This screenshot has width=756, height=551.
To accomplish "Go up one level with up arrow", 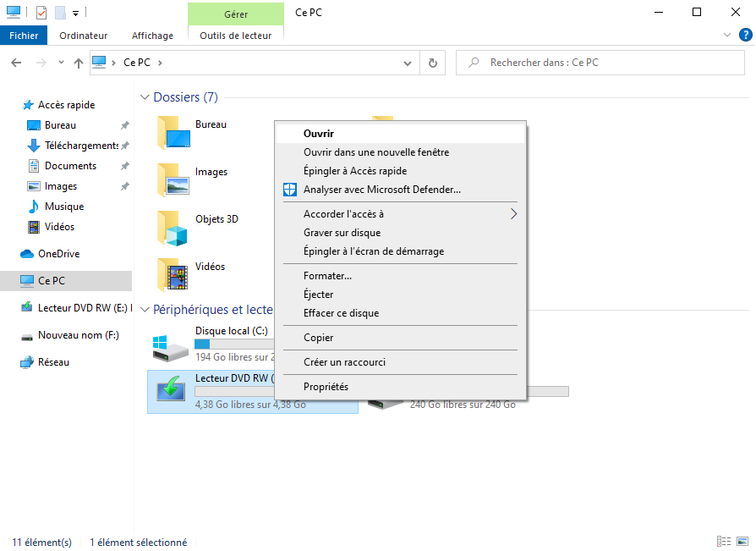I will (x=78, y=63).
